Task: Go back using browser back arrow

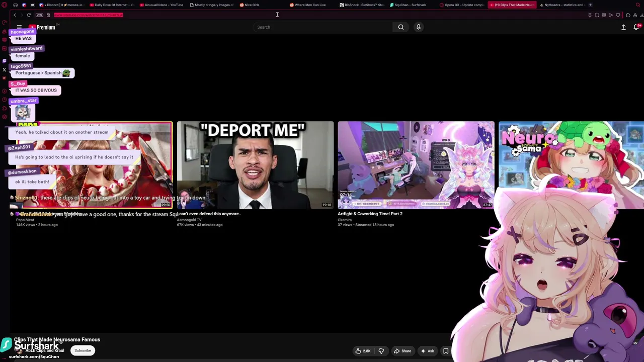Action: pyautogui.click(x=15, y=15)
